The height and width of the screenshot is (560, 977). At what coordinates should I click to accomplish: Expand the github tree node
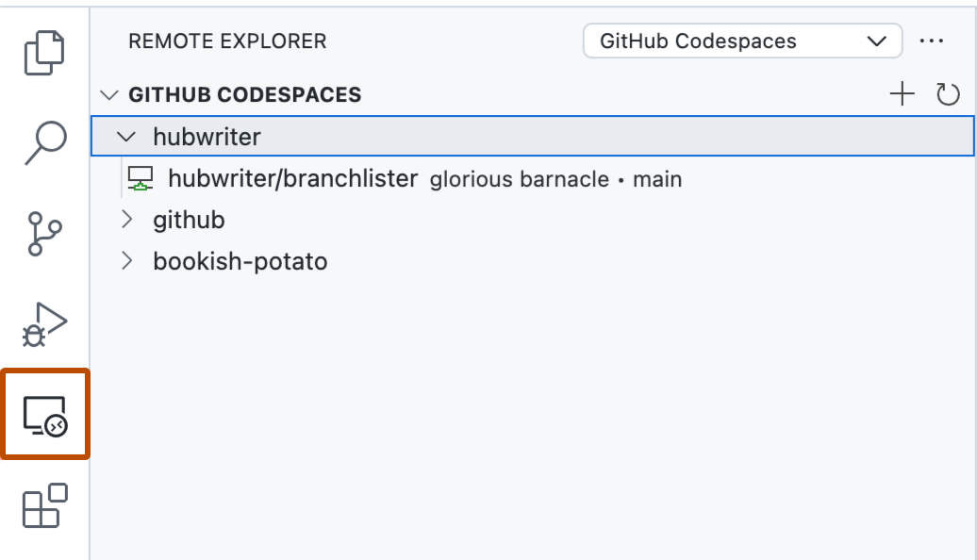tap(127, 220)
